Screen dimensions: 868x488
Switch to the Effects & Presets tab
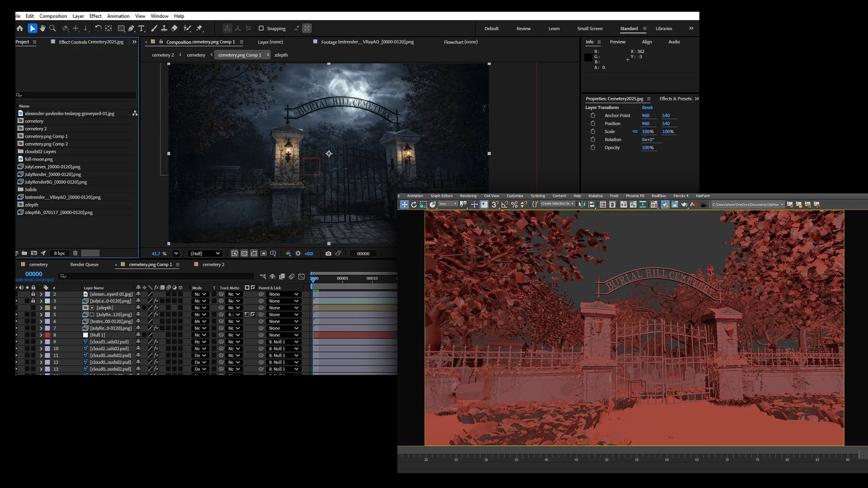(675, 99)
